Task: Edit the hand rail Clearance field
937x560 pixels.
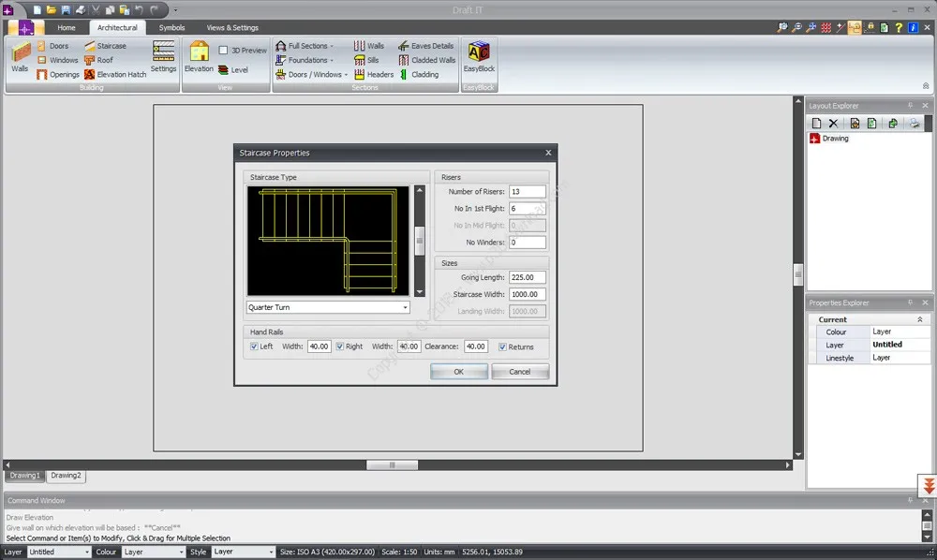Action: tap(476, 346)
